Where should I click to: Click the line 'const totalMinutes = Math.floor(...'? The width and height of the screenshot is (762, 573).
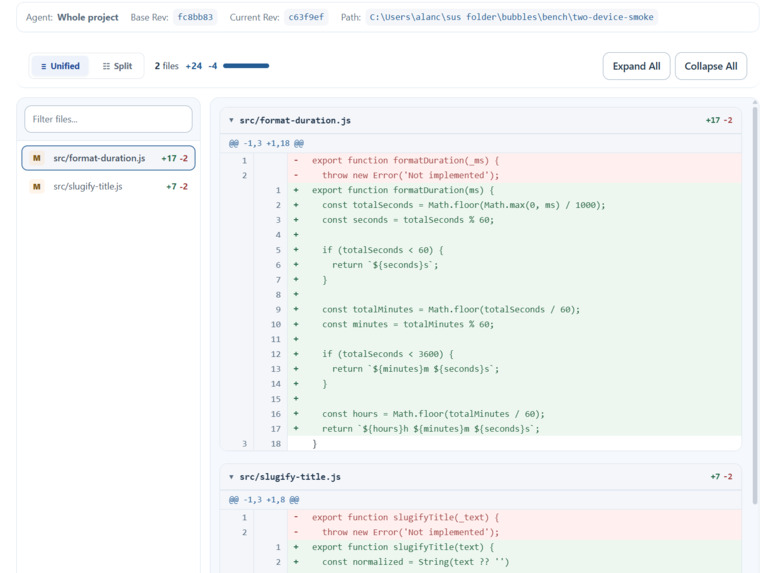(x=481, y=310)
